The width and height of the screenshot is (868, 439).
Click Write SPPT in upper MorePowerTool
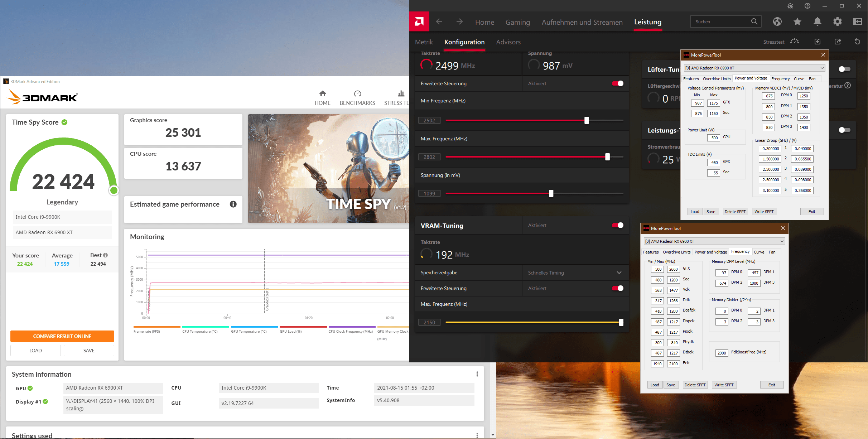[764, 212]
